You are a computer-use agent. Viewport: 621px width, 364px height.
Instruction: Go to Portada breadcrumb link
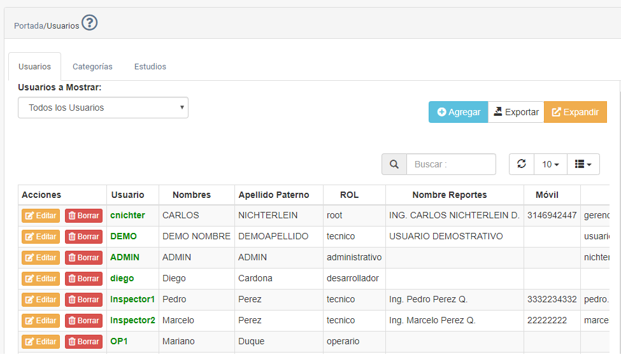(x=29, y=26)
